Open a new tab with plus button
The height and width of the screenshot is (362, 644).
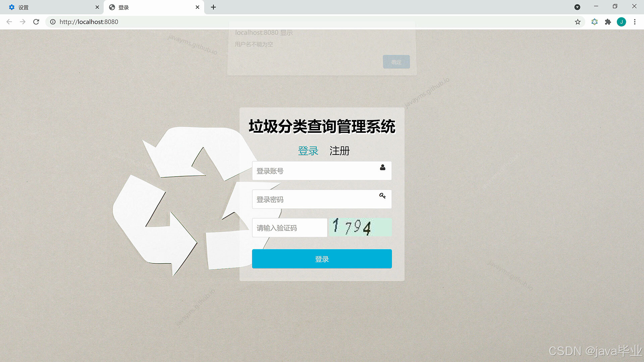(x=213, y=7)
